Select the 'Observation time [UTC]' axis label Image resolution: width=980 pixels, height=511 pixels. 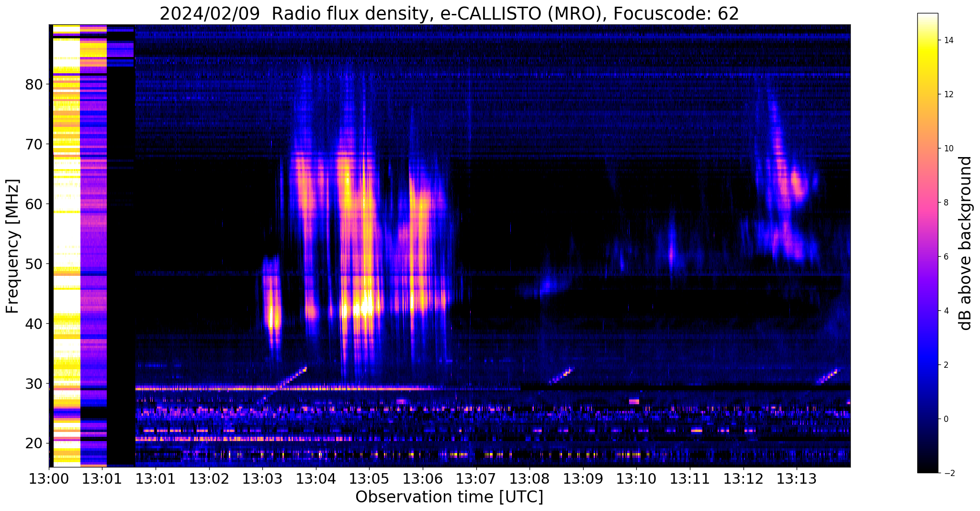449,497
